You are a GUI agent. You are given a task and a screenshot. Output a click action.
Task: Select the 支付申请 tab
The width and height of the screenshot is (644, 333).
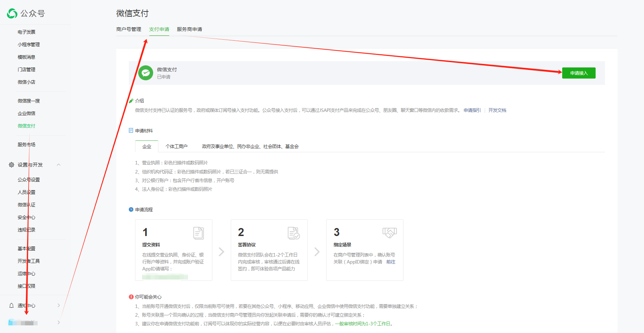coord(159,29)
